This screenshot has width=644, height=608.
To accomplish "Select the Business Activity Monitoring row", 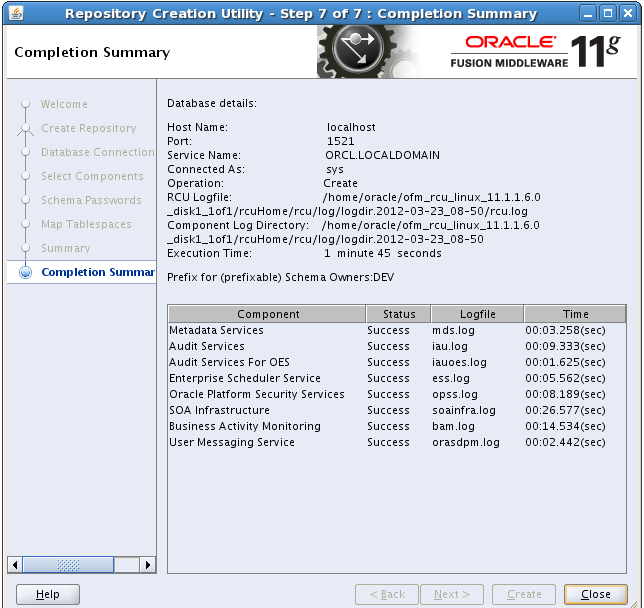I will [x=397, y=426].
